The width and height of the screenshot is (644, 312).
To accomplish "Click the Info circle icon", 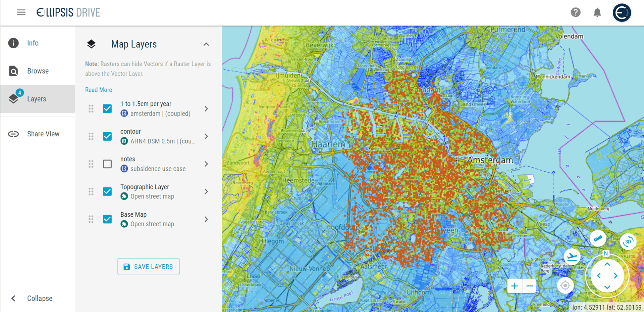I will pos(13,43).
